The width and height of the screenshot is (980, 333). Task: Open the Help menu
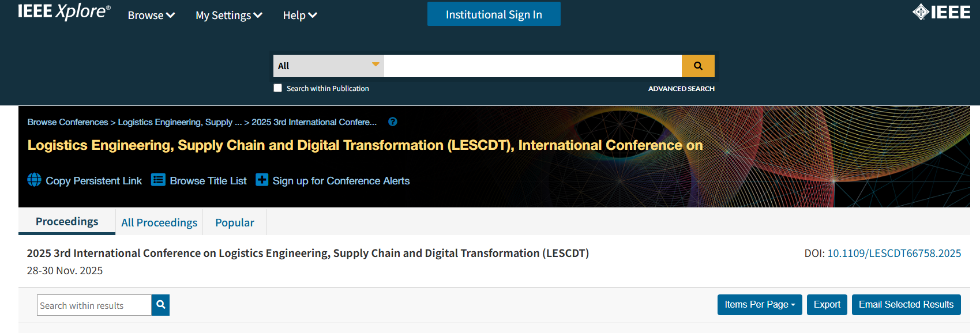(x=300, y=15)
